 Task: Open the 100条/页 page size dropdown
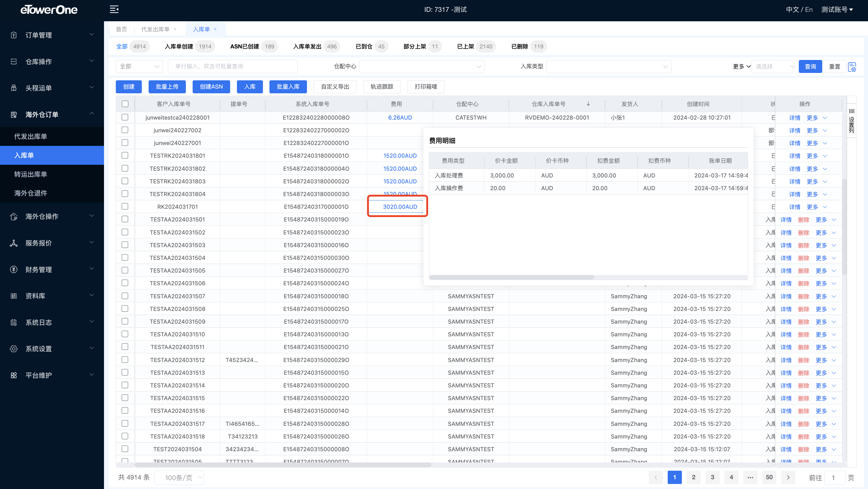(x=179, y=477)
